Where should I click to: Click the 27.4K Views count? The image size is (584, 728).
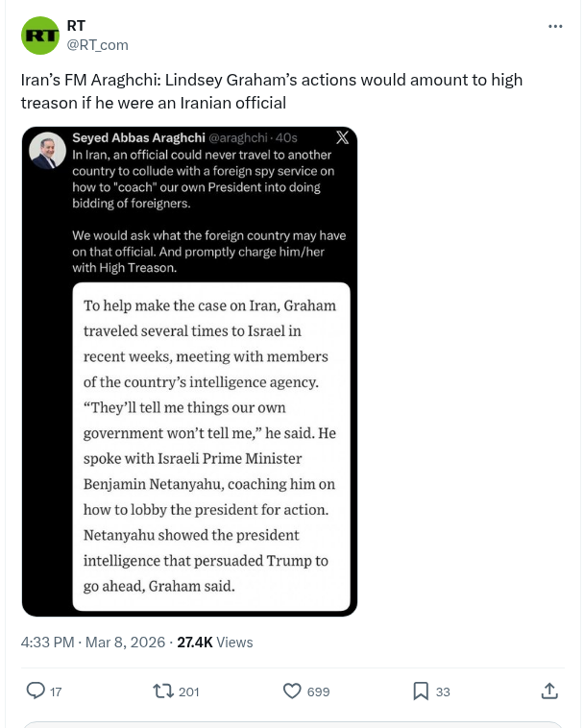pos(215,642)
